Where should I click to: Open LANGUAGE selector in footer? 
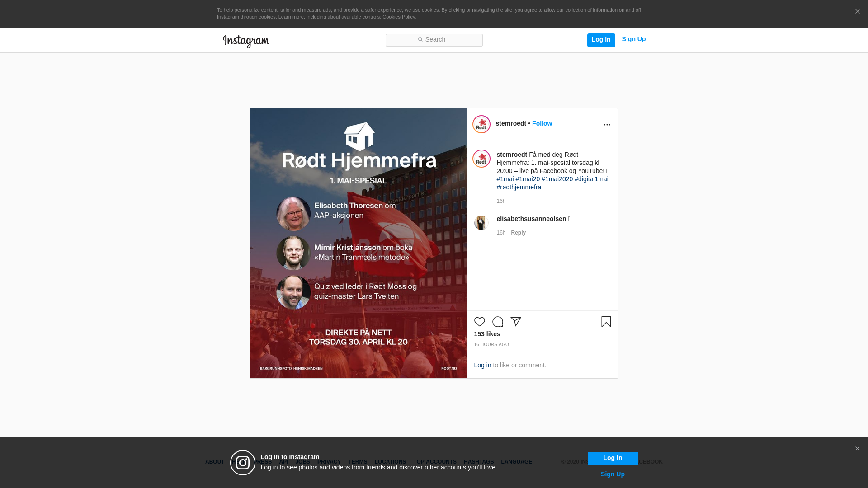[516, 462]
